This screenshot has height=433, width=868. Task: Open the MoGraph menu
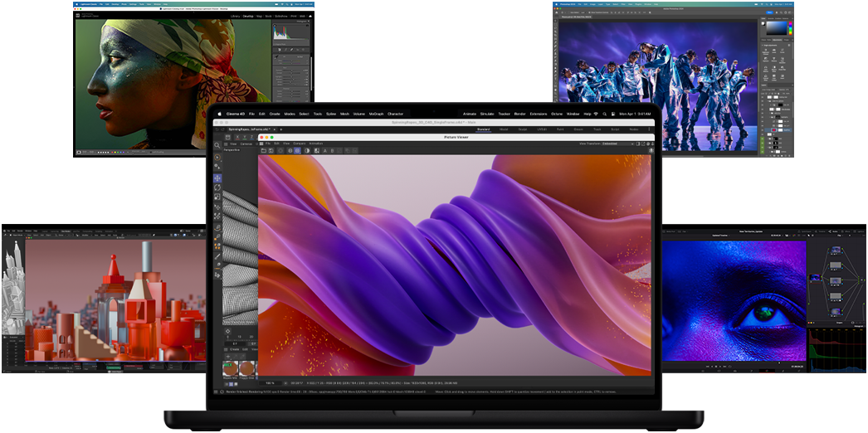tap(376, 114)
